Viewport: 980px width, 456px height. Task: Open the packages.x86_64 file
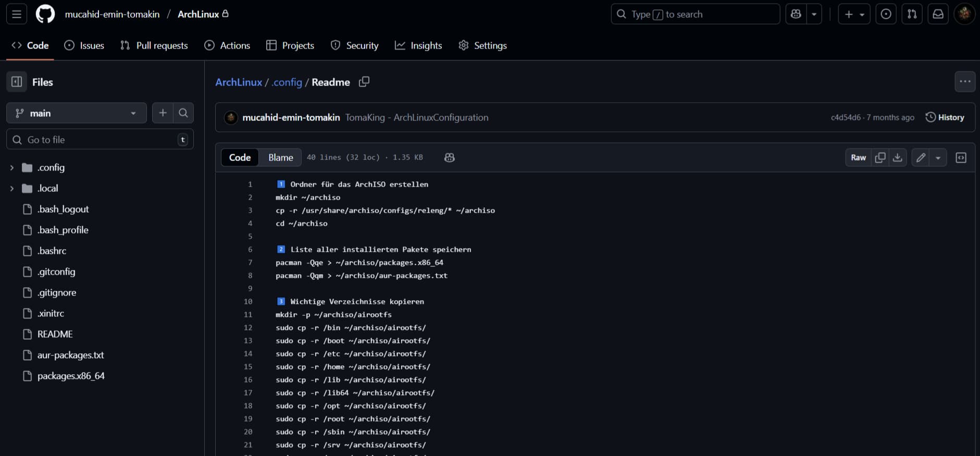coord(71,376)
